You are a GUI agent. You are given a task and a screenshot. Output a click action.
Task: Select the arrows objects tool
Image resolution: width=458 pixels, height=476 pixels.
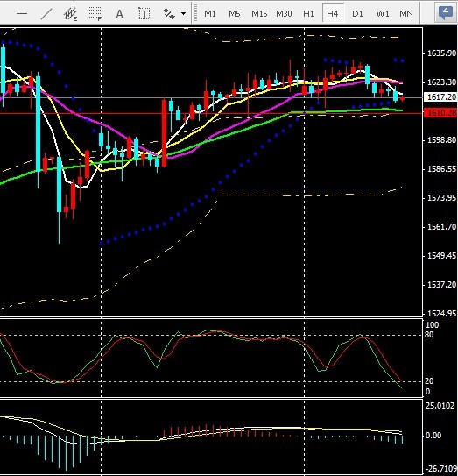(x=169, y=14)
